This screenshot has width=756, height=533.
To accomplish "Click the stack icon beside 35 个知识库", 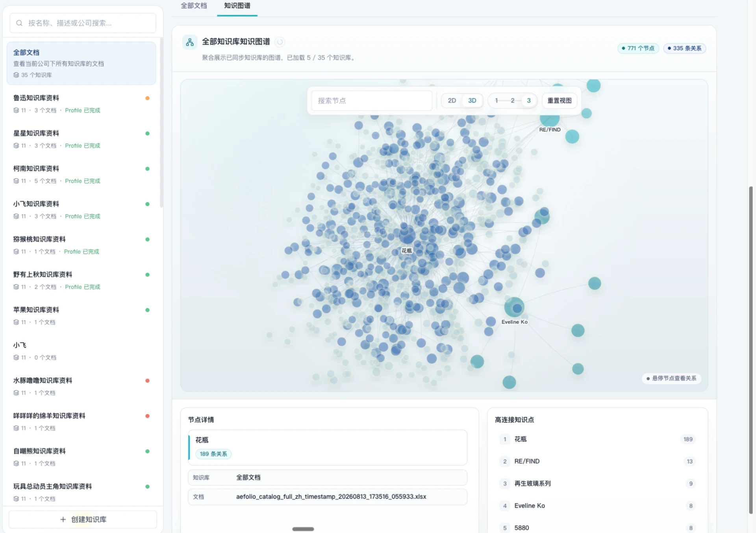I will coord(16,75).
